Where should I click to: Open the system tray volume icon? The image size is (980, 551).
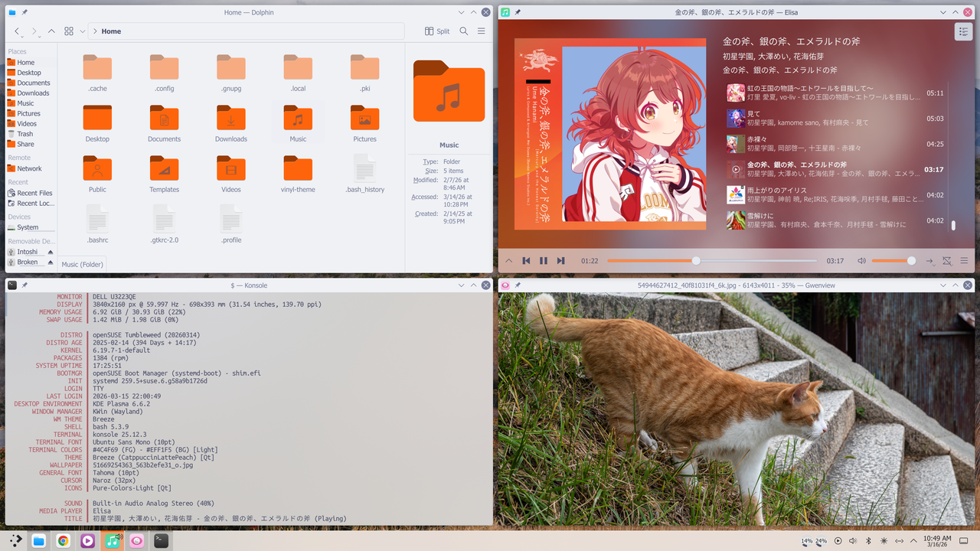[x=854, y=540]
